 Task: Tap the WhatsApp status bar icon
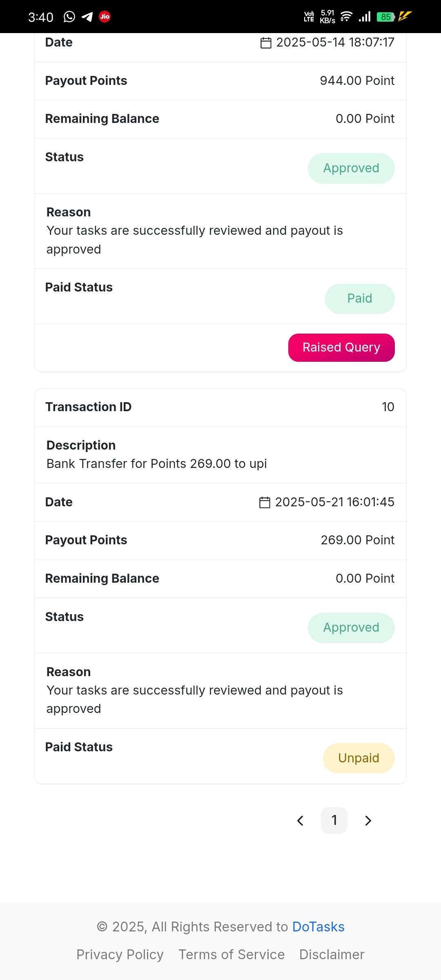69,17
